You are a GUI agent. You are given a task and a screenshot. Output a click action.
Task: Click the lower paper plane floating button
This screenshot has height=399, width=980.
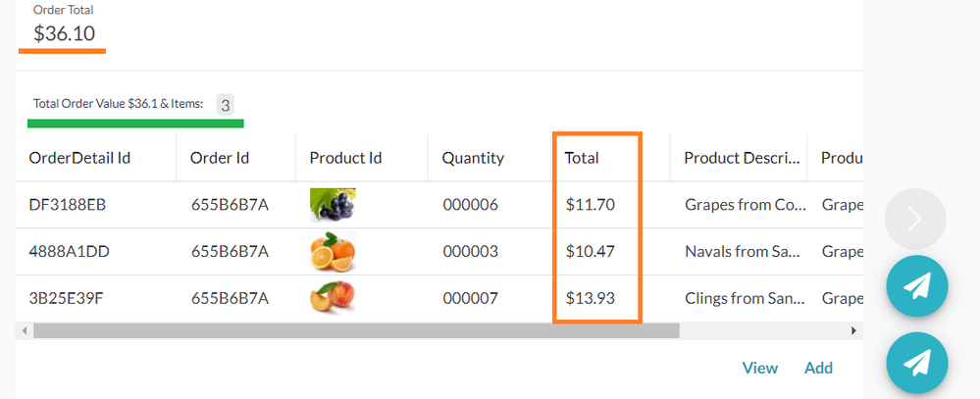click(x=917, y=363)
